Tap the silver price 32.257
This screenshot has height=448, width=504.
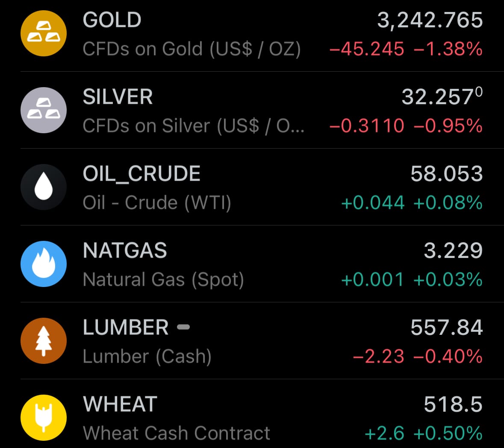[442, 97]
